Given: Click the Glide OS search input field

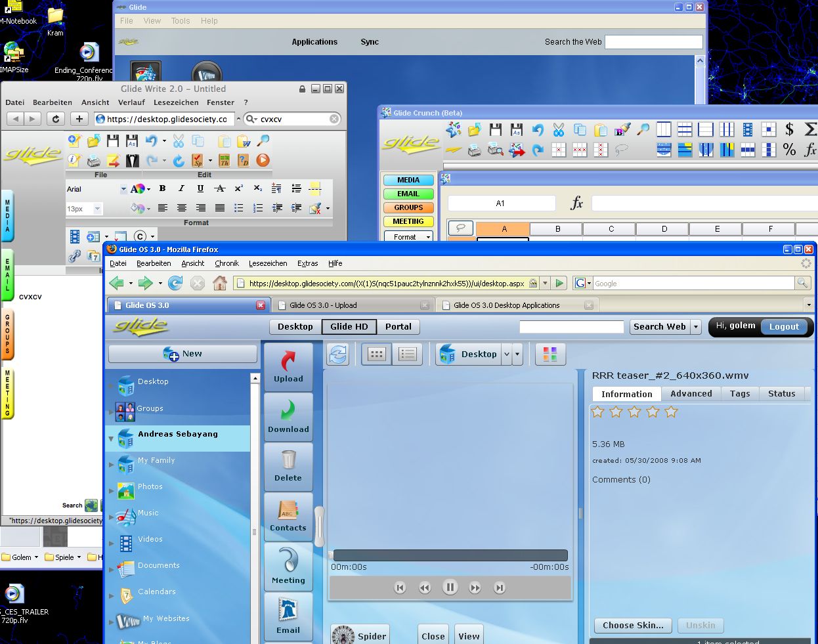Looking at the screenshot, I should [571, 327].
